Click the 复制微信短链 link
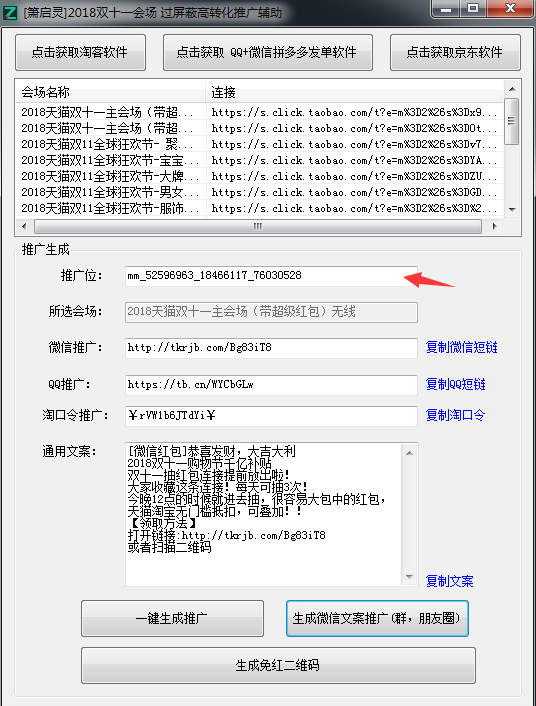The height and width of the screenshot is (706, 536). click(462, 348)
